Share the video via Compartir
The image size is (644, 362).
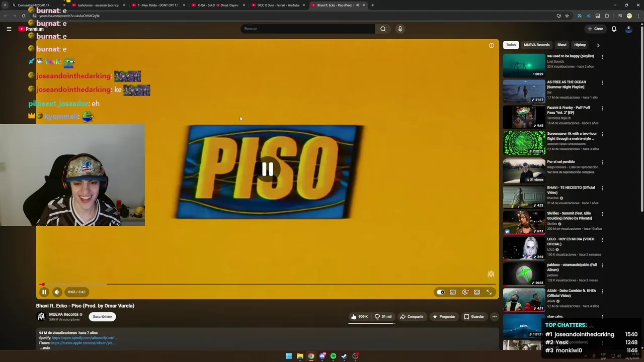(412, 317)
